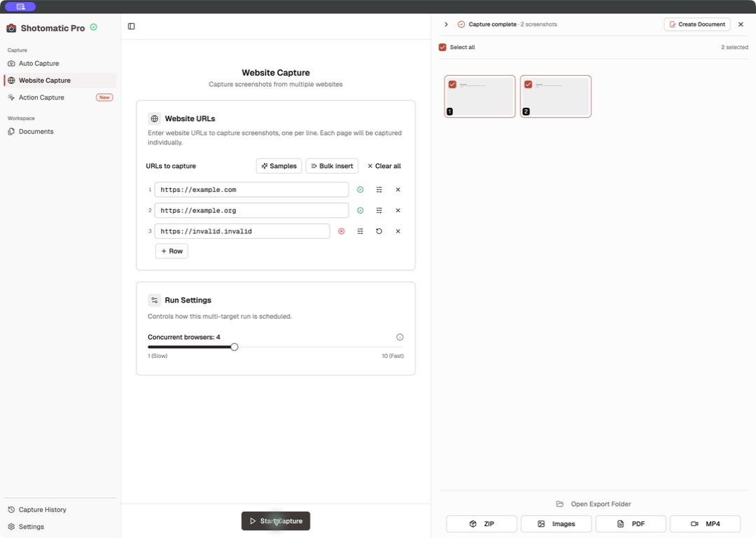Click the Run Settings sliders icon
The height and width of the screenshot is (538, 756).
[x=154, y=300]
